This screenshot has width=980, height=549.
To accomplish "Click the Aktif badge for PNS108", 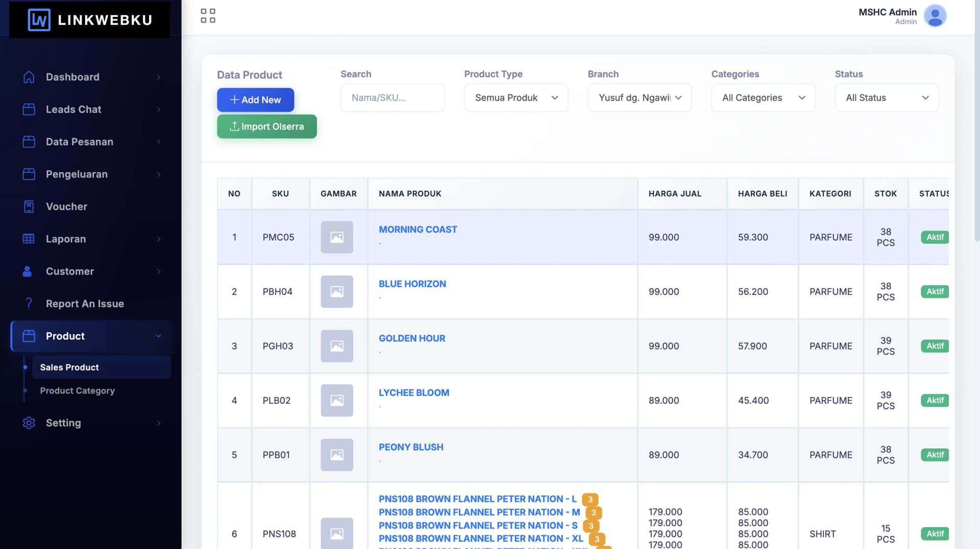I will coord(935,534).
